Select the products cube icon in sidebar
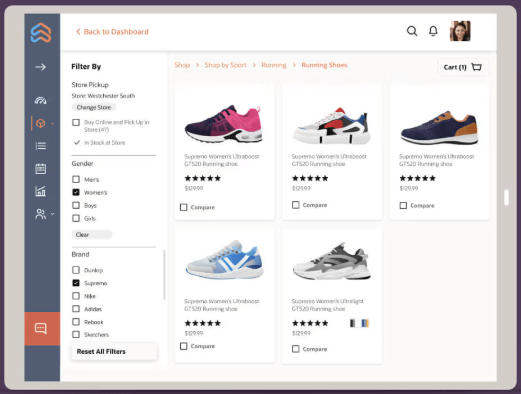The image size is (521, 394). pos(41,123)
